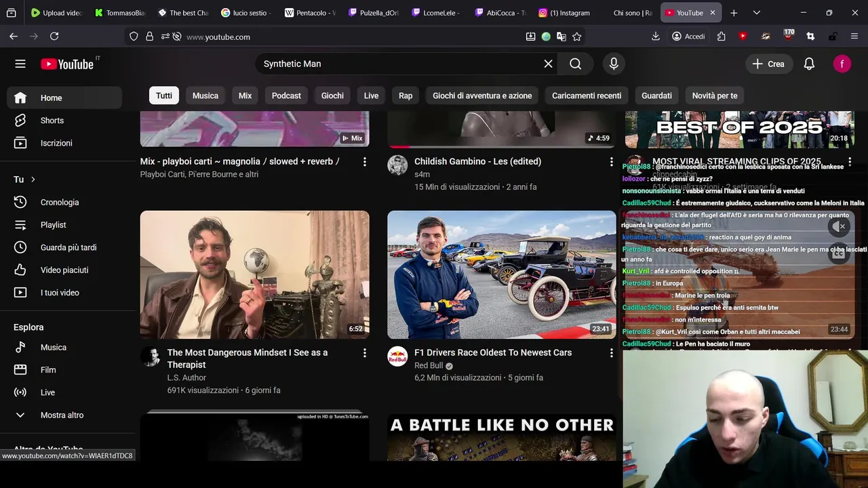Viewport: 868px width, 488px height.
Task: Click the magnifier search button
Action: pos(576,64)
